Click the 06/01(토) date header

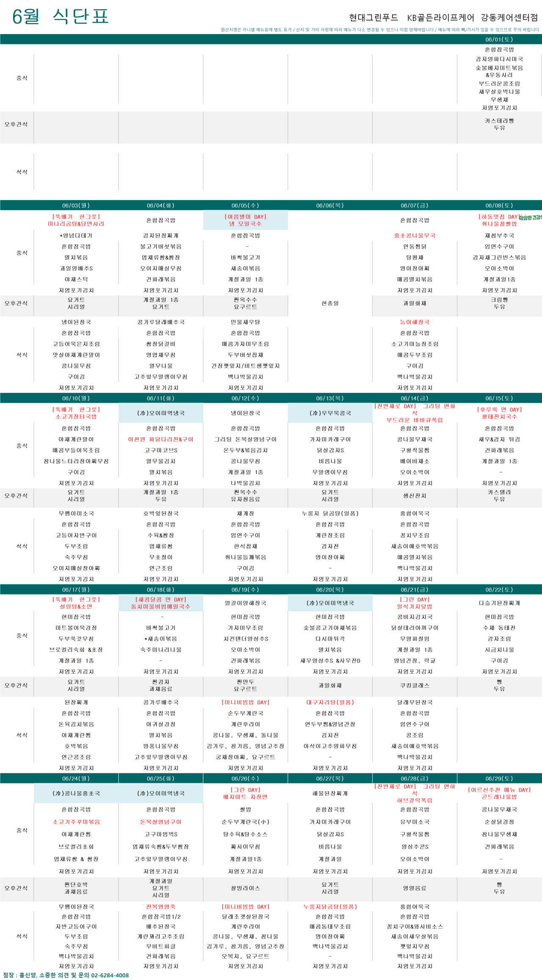499,39
